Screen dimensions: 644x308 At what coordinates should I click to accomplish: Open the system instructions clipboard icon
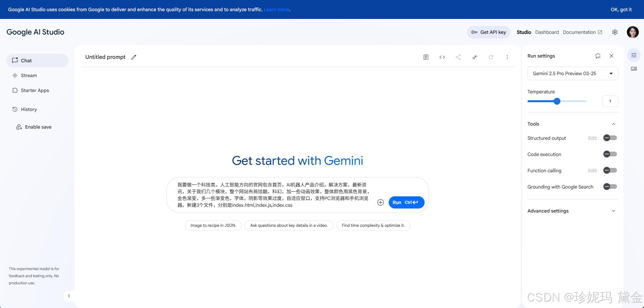pos(426,57)
